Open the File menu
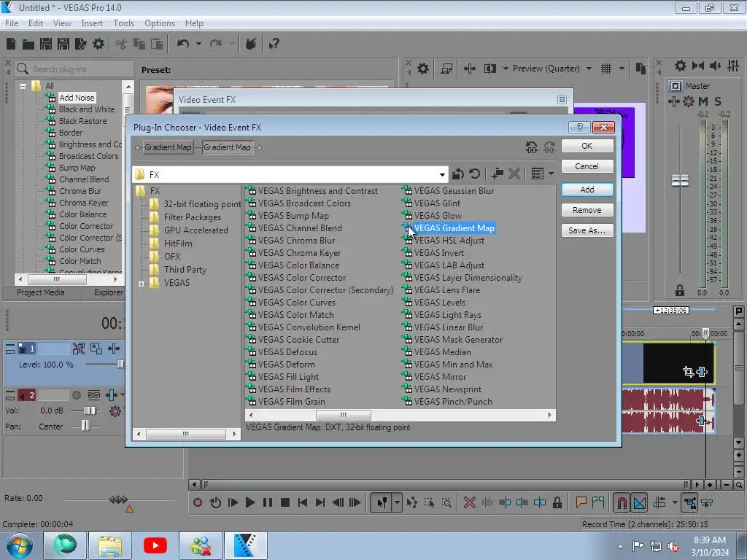Viewport: 747px width, 560px height. point(12,23)
